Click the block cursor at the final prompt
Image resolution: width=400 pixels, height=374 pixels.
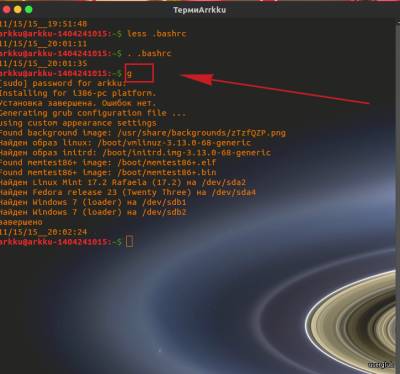pyautogui.click(x=129, y=241)
